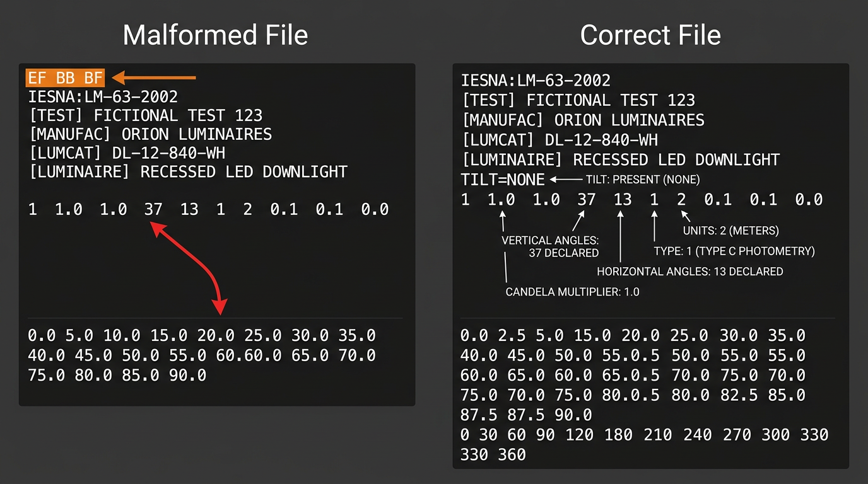This screenshot has height=484, width=868.
Task: Select the TYPE: 1 (TYPE C PHOTOMETRY) label
Action: [734, 251]
